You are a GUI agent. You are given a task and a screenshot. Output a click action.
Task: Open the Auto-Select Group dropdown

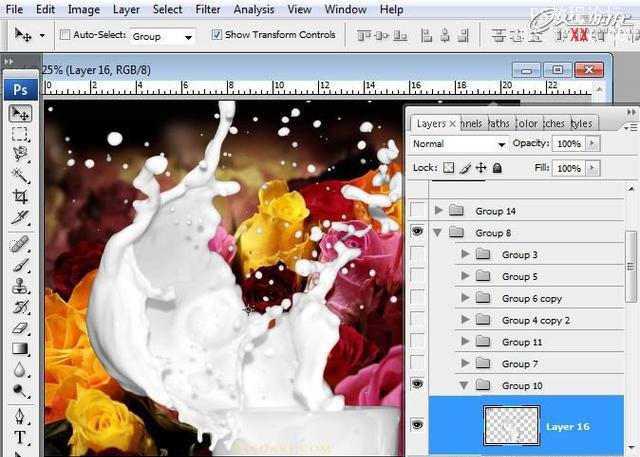point(162,36)
